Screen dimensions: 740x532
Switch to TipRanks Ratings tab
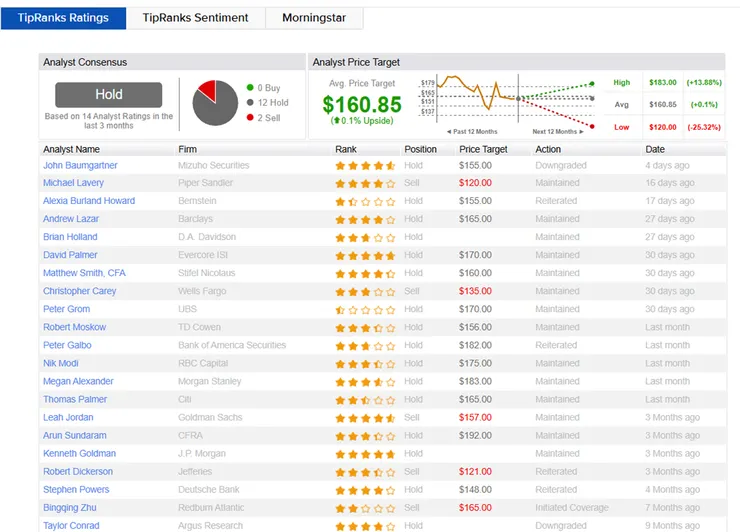(63, 18)
